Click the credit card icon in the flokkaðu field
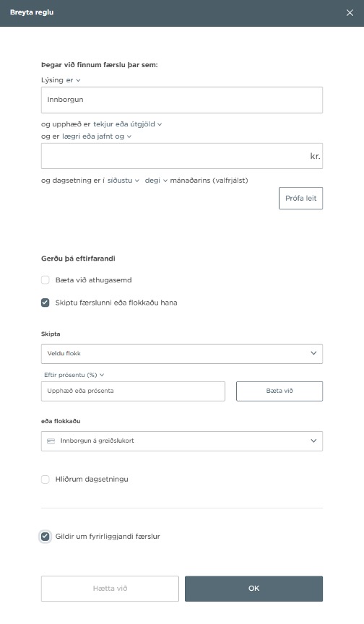Image resolution: width=364 pixels, height=624 pixels. (x=51, y=441)
